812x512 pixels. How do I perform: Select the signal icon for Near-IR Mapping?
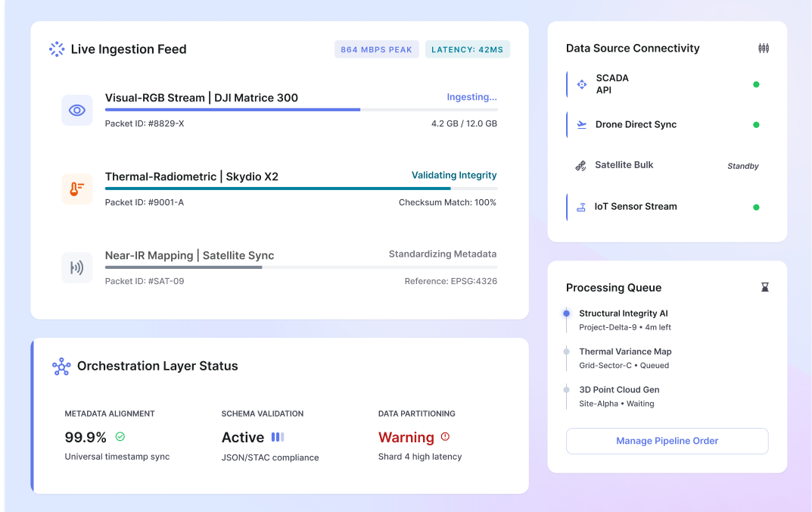click(x=76, y=267)
